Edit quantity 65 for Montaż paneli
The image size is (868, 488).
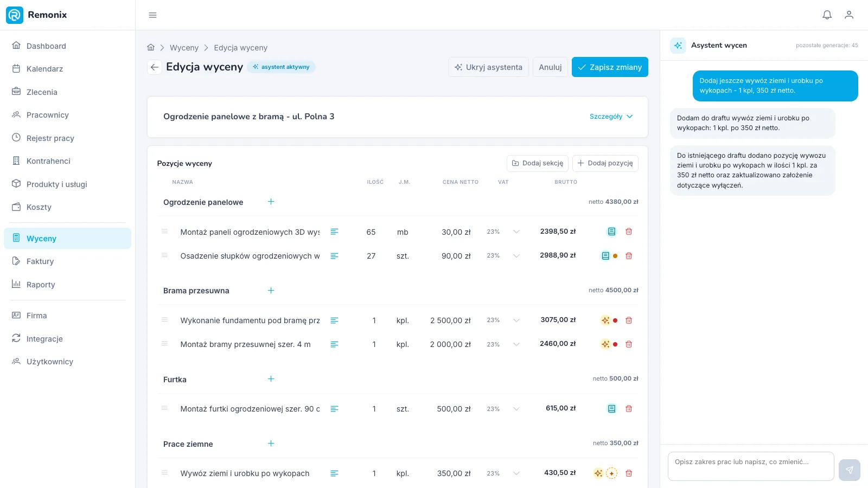[371, 232]
